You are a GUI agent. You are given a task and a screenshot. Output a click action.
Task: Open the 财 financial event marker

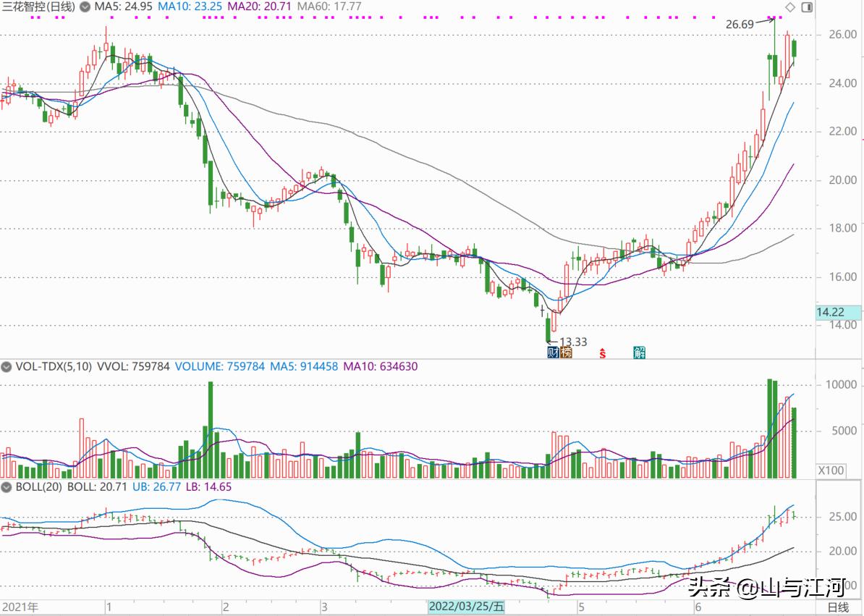[554, 353]
